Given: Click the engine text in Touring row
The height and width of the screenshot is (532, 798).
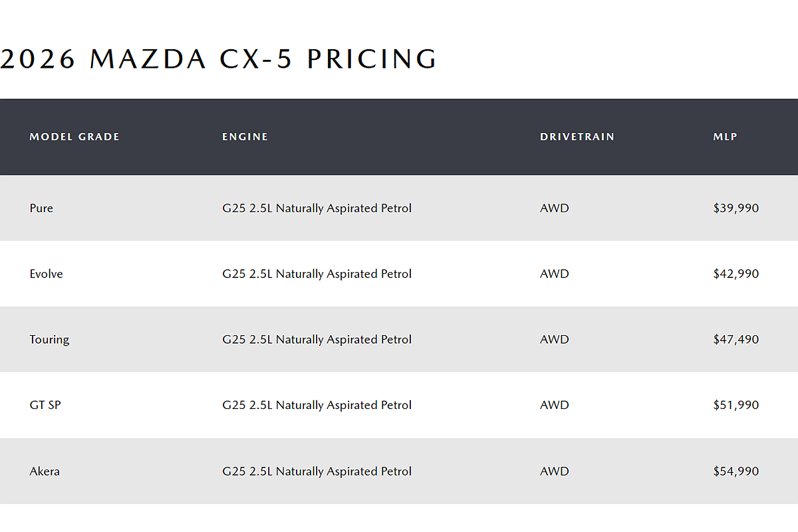Looking at the screenshot, I should coord(317,340).
